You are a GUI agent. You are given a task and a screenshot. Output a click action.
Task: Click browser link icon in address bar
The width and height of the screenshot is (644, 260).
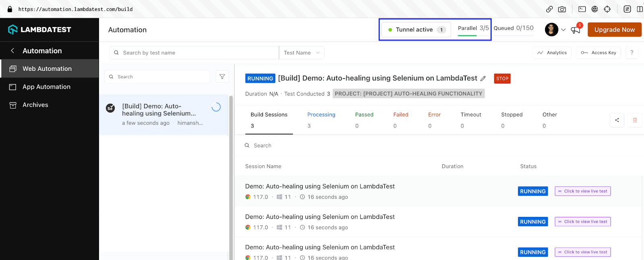coord(549,9)
